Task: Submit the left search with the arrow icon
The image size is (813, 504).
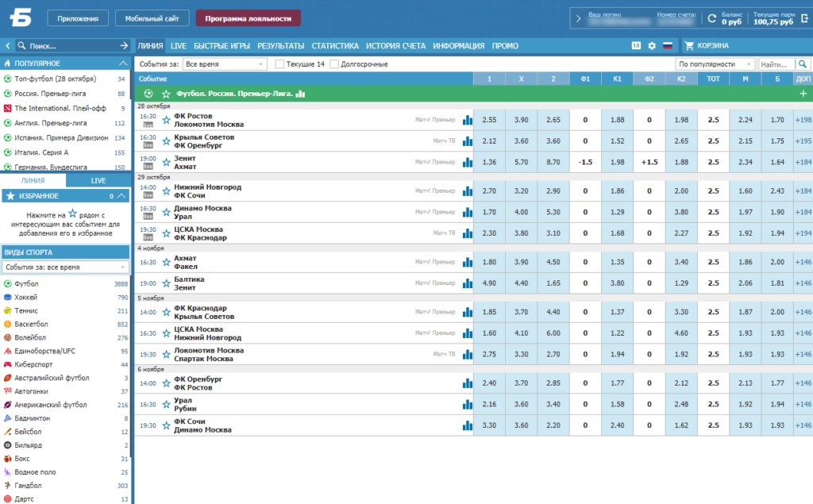Action: point(124,45)
